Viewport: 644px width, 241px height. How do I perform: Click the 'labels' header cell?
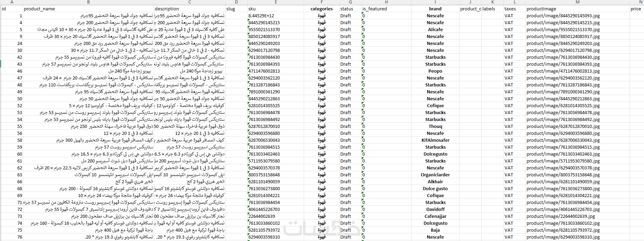pyautogui.click(x=492, y=9)
